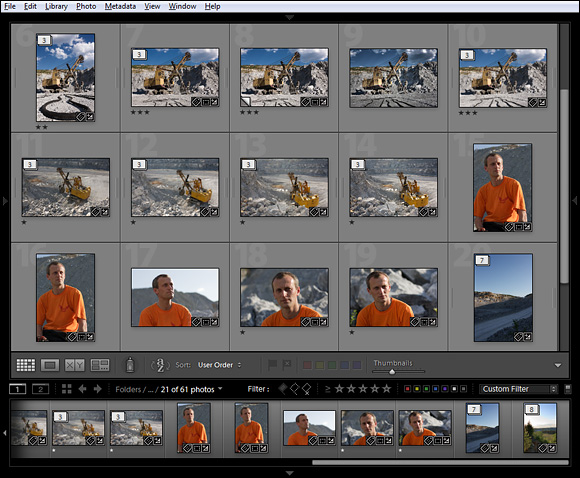Open the Library menu
Image resolution: width=580 pixels, height=478 pixels.
click(56, 6)
